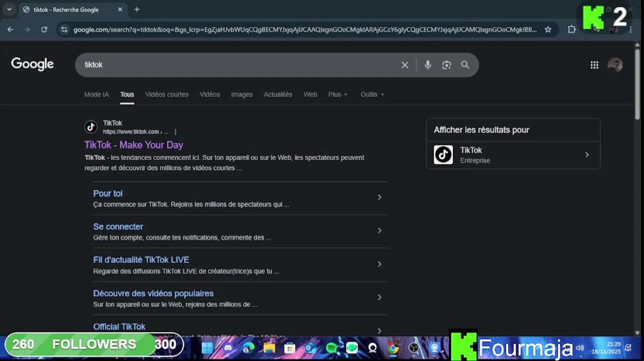Open OBS Studio from the taskbar
The width and height of the screenshot is (644, 361).
pos(414,347)
